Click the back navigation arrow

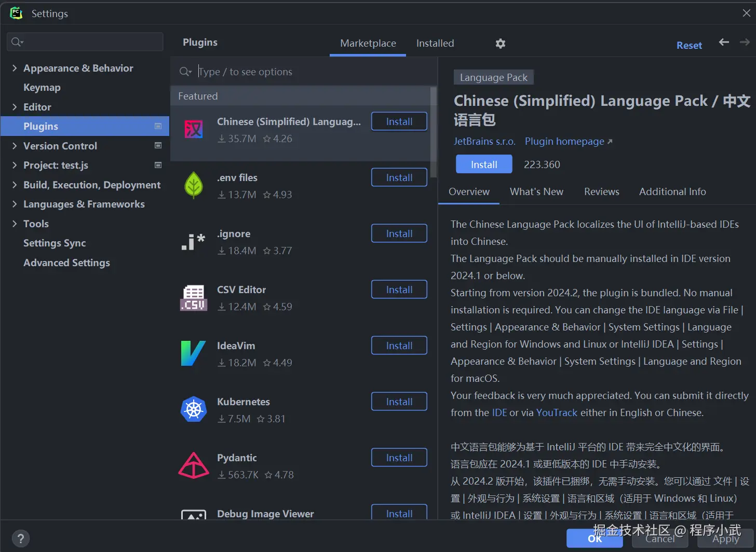724,43
